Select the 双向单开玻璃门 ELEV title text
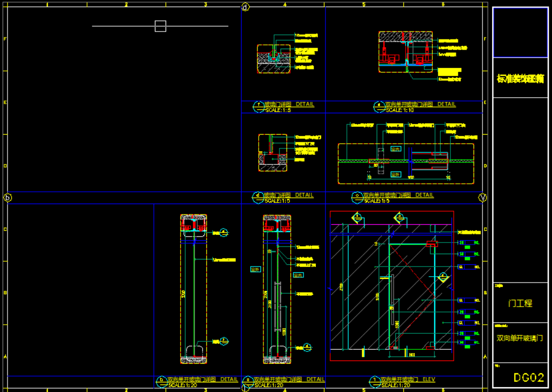552x392 pixels. (408, 379)
